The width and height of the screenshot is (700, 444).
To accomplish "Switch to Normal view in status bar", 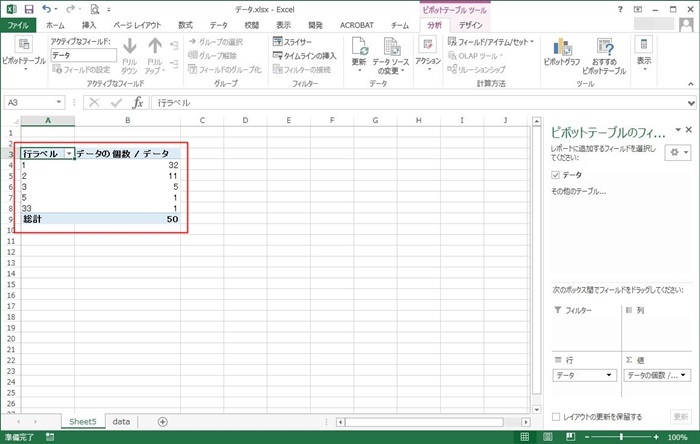I will [525, 437].
